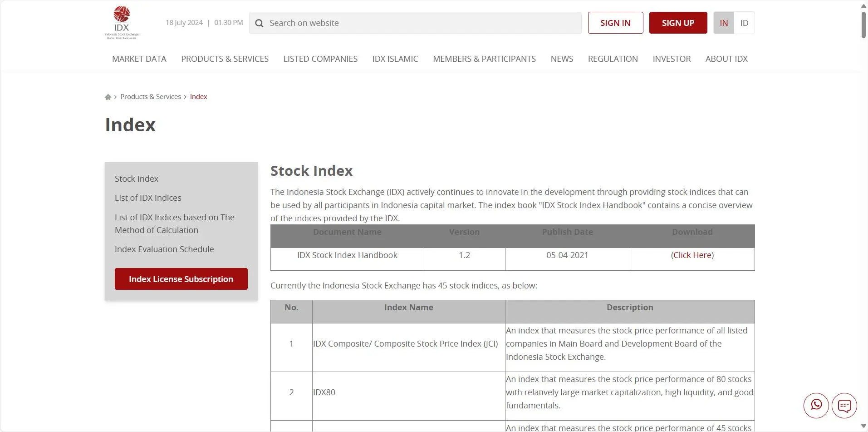Open the live chat icon
868x432 pixels.
844,405
